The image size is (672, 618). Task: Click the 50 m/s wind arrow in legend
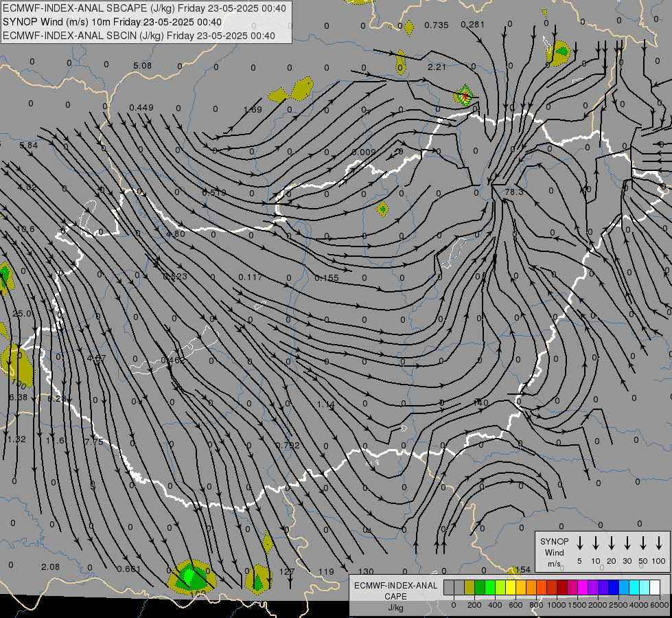[x=643, y=543]
